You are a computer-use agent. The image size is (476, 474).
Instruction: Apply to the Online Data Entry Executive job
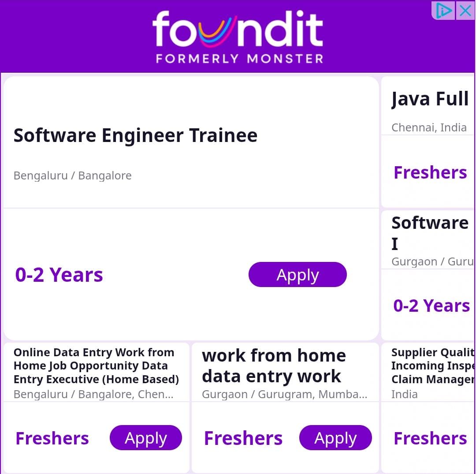146,438
